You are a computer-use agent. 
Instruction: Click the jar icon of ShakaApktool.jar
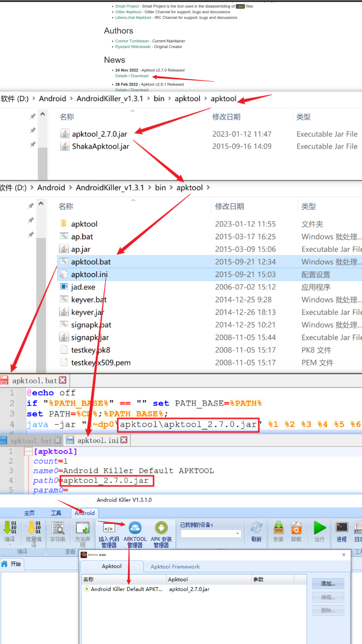tap(65, 146)
